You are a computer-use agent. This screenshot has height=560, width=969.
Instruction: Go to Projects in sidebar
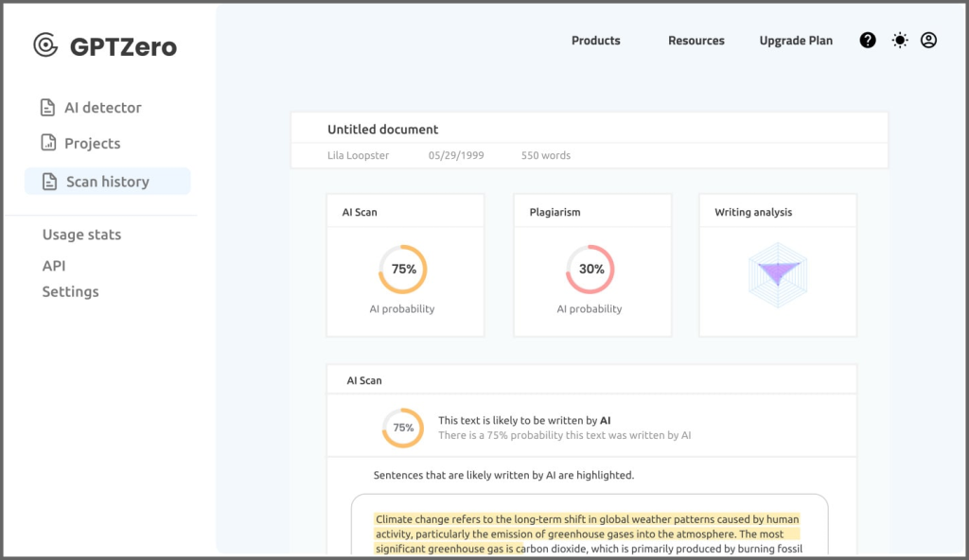pyautogui.click(x=93, y=144)
